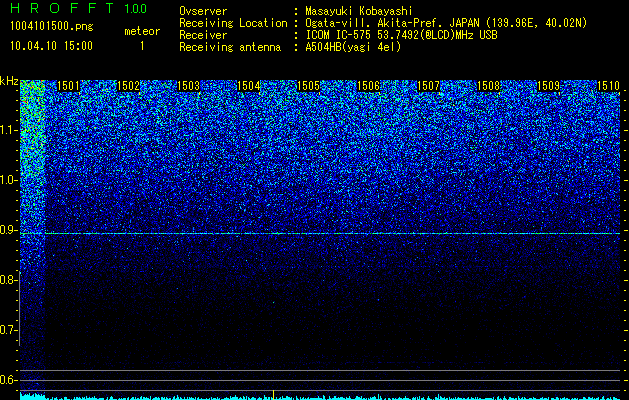Screen dimensions: 629x400
Task: Click the meteor count label
Action: point(142,31)
